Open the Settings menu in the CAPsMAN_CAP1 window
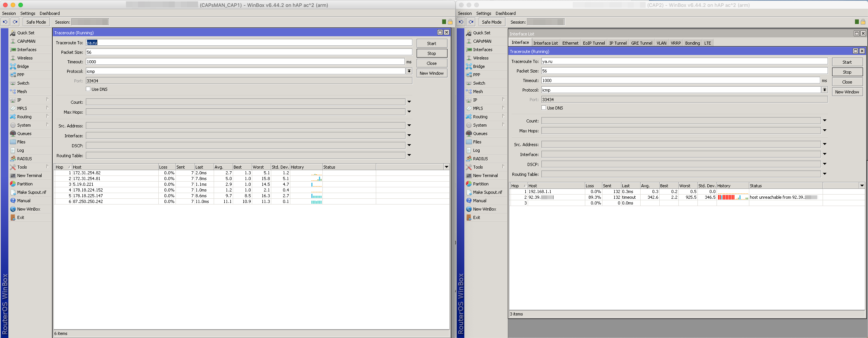Screen dimensions: 868x338 [28, 13]
